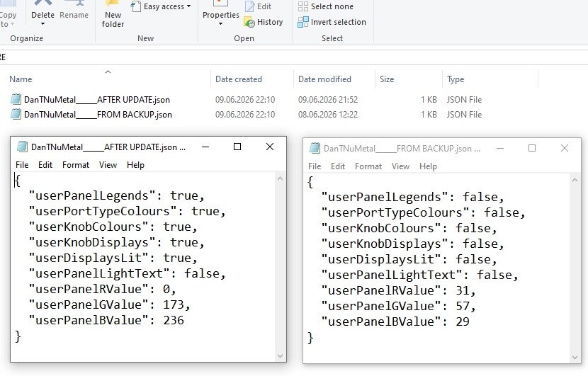The height and width of the screenshot is (376, 588).
Task: Sort by the Date created column
Action: pyautogui.click(x=239, y=79)
